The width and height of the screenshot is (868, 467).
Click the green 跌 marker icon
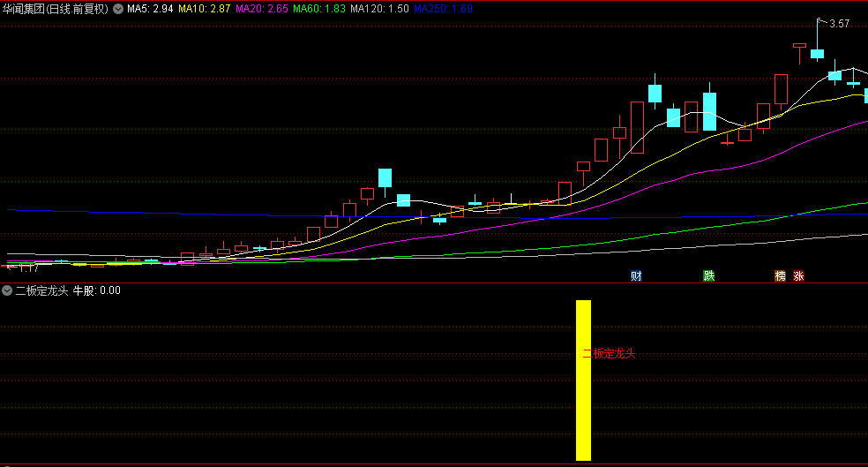[x=708, y=276]
